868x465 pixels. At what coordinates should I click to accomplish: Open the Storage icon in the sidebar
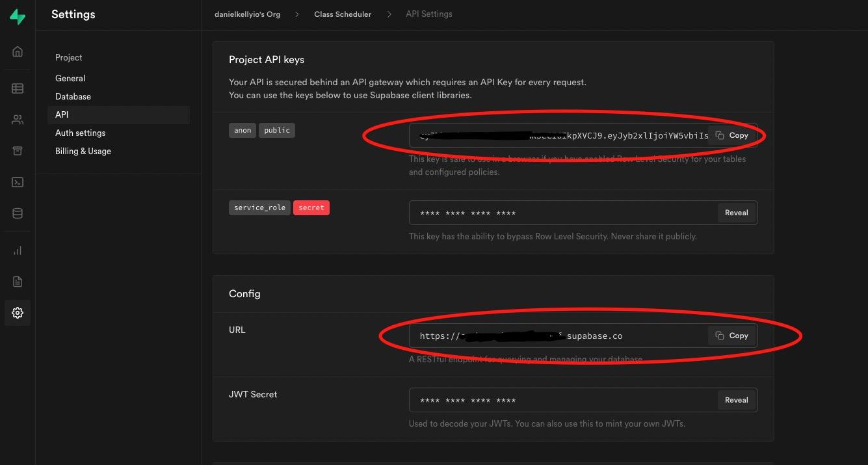[18, 151]
